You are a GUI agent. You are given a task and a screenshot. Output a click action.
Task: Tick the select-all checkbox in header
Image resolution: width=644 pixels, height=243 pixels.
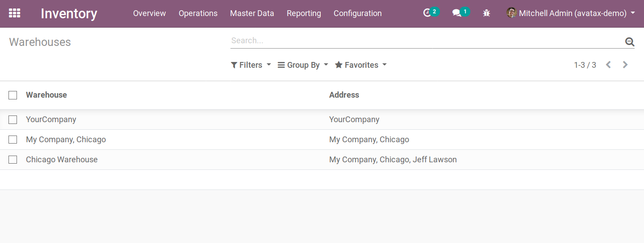coord(13,95)
